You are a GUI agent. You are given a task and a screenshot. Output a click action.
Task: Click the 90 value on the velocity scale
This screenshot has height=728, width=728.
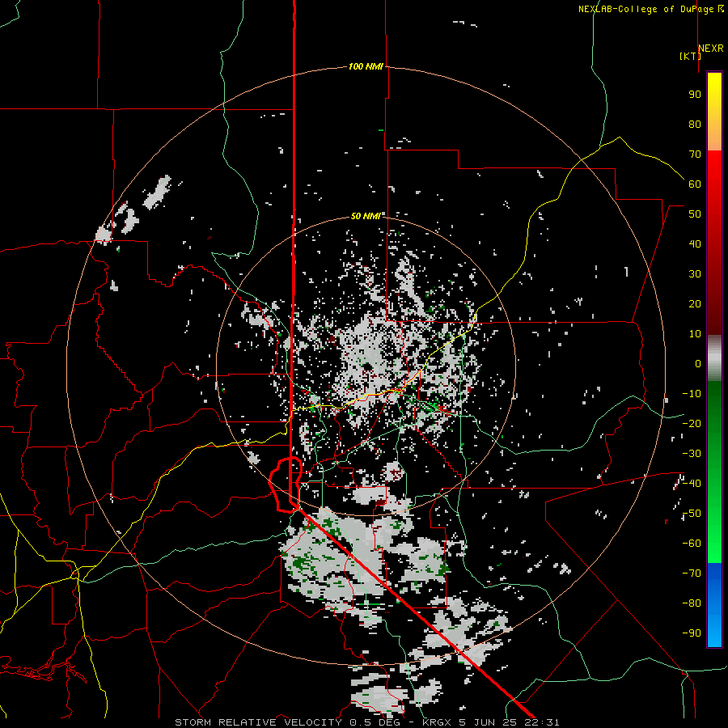coord(695,95)
